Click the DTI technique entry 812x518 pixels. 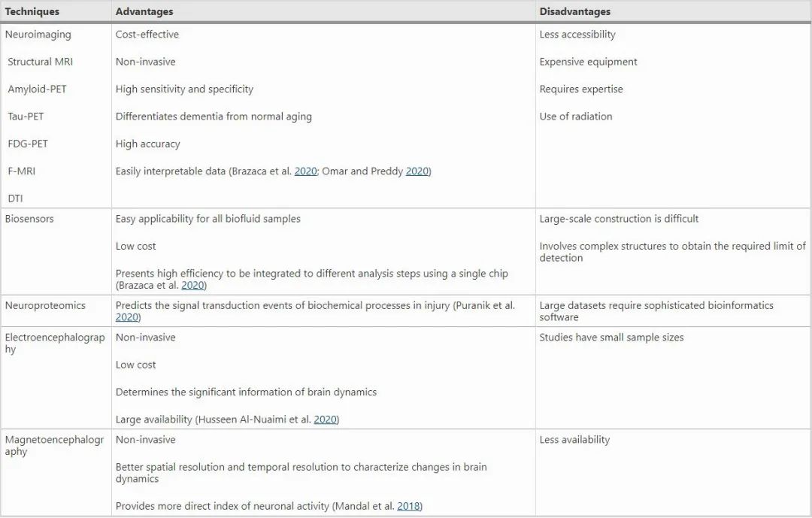coord(16,198)
